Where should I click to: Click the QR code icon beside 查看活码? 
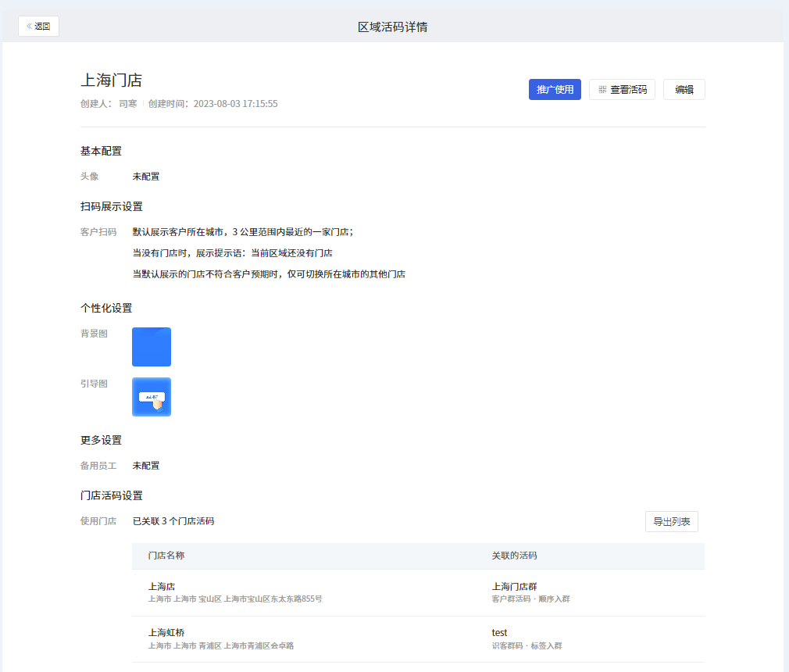602,90
